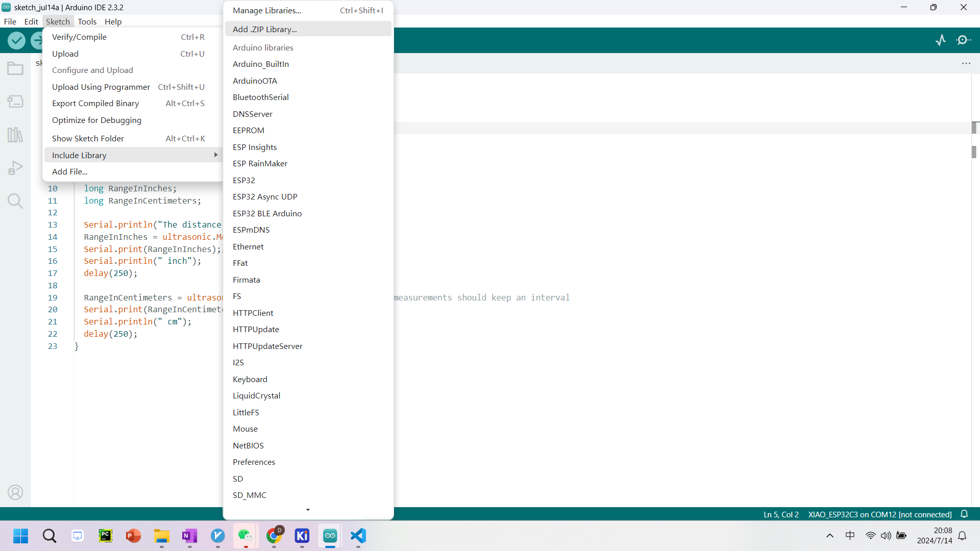
Task: Open Windows taskbar search
Action: coord(50,536)
